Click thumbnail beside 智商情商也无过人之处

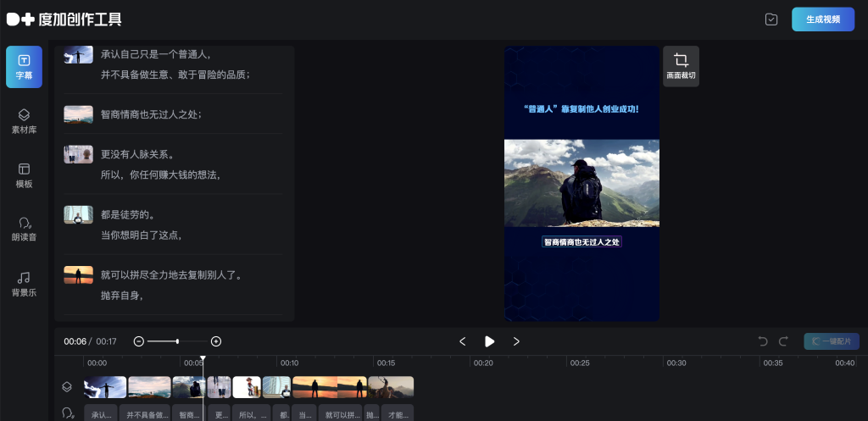78,114
